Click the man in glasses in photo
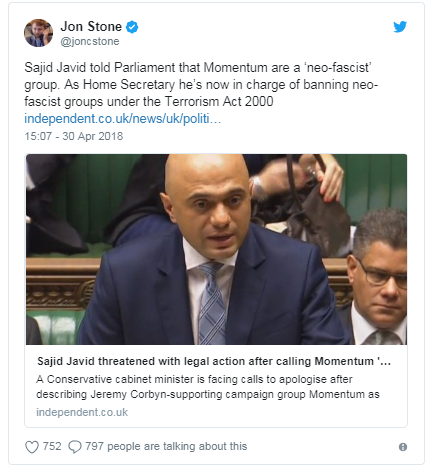The height and width of the screenshot is (468, 444). (x=379, y=277)
